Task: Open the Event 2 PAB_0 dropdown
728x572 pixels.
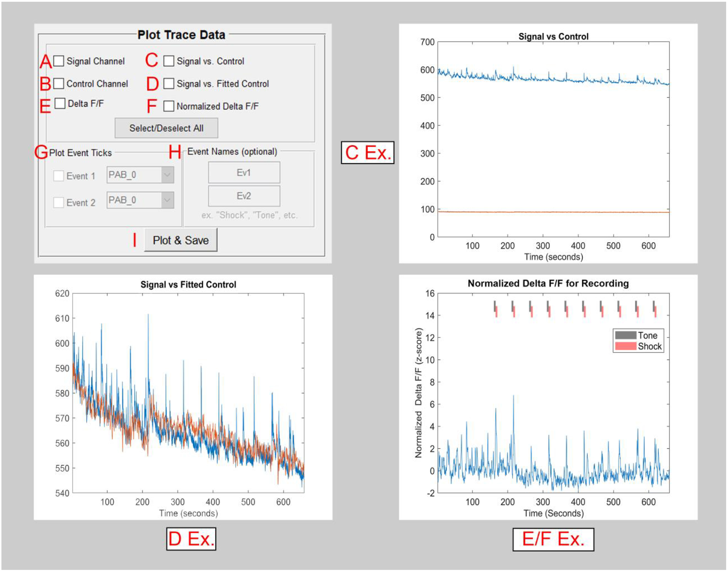Action: pyautogui.click(x=140, y=200)
